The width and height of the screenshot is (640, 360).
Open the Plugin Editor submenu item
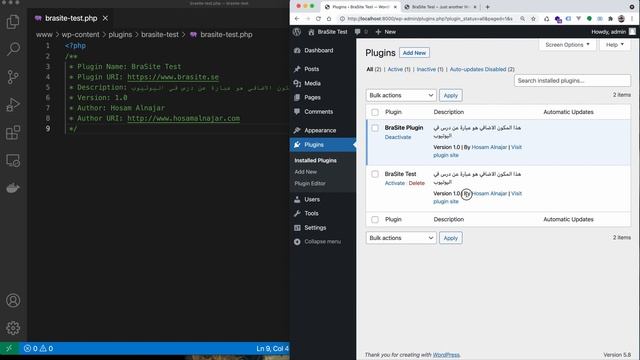(310, 184)
